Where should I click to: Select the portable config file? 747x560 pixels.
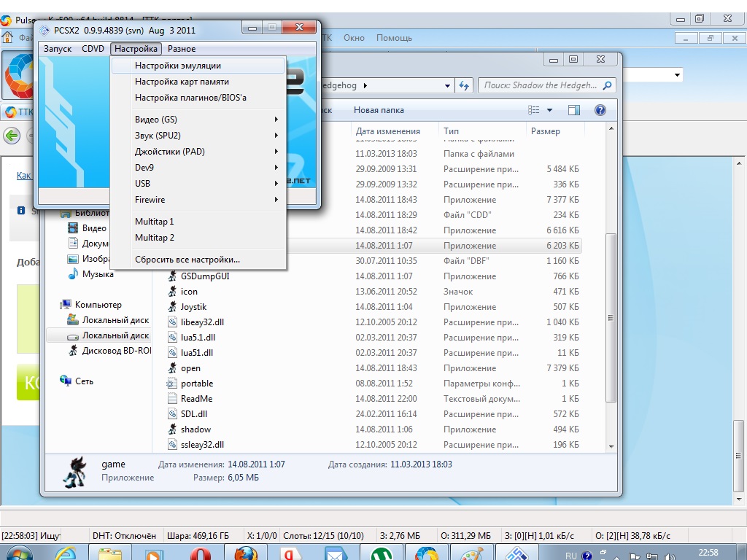[x=197, y=384]
